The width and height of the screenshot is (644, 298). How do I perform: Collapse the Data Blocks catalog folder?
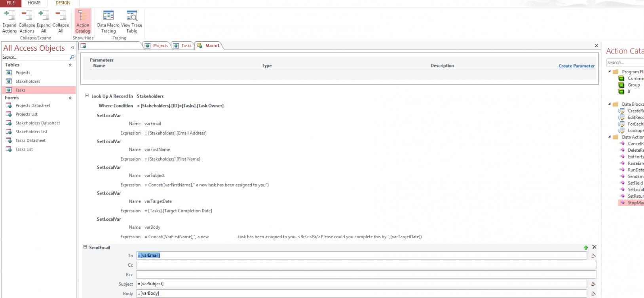point(610,104)
